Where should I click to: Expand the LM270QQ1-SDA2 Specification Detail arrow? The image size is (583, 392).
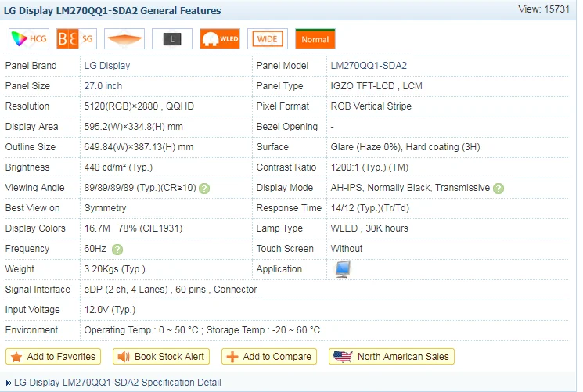[x=9, y=383]
